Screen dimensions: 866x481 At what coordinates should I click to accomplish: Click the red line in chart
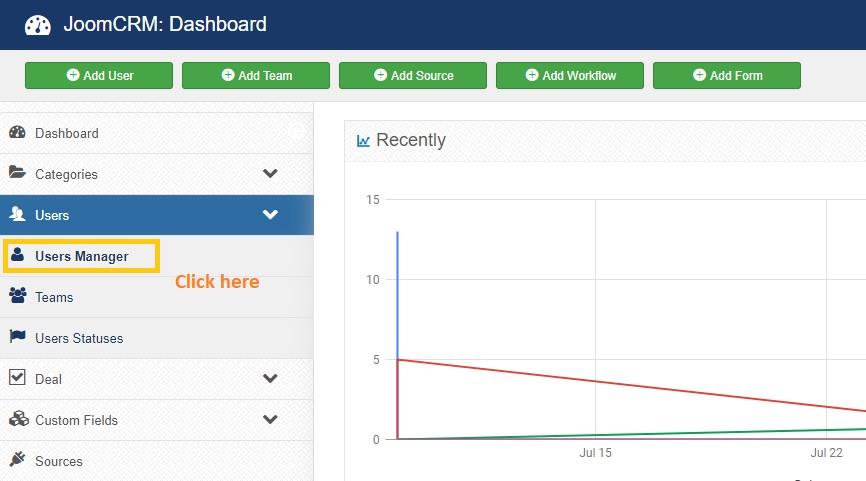coord(633,385)
